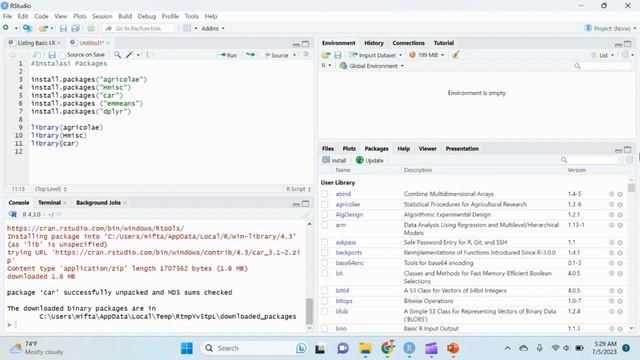Click the Packages search field
Screen dimensions: 640x360
[588, 160]
